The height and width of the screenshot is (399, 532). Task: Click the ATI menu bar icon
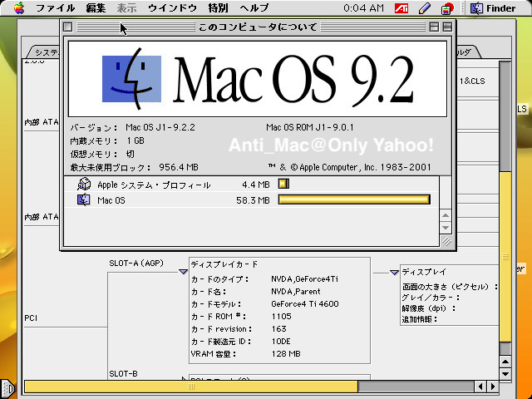tap(401, 8)
